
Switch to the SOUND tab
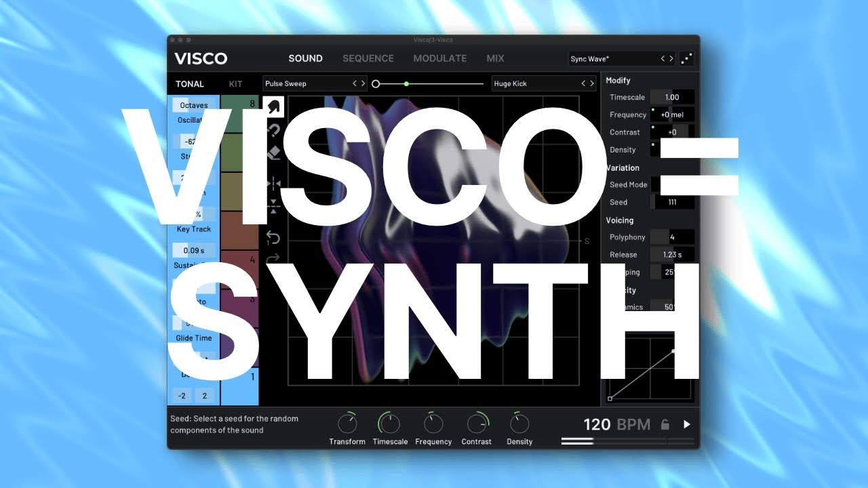coord(305,58)
